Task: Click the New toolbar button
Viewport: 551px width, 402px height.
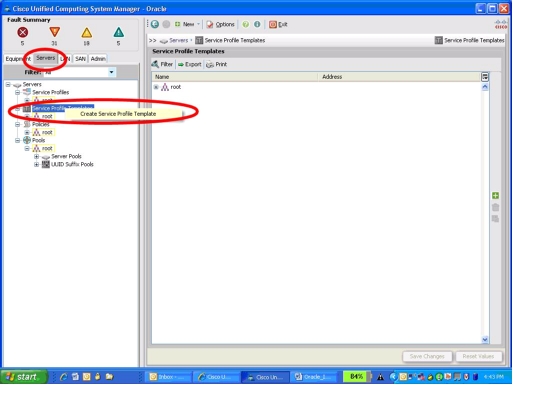Action: (185, 24)
